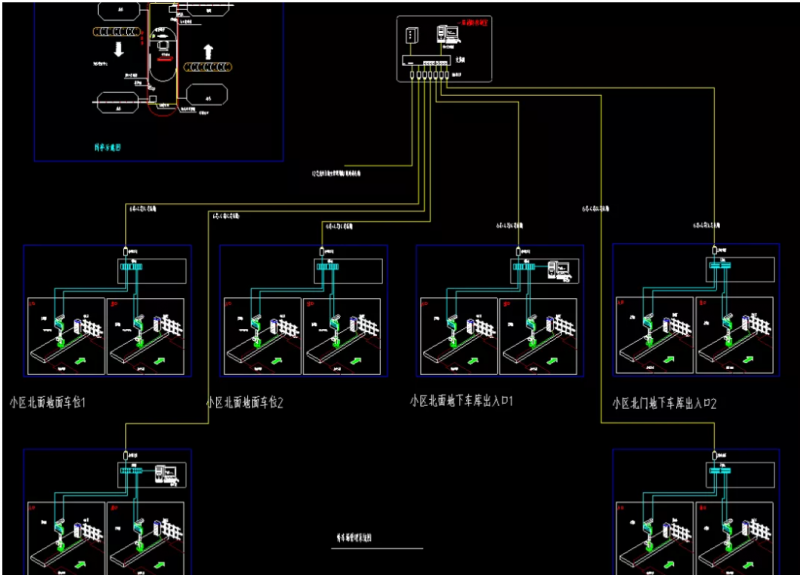This screenshot has height=575, width=800.
Task: Select the white barrier gate in 车位1 right lane
Action: tap(171, 326)
